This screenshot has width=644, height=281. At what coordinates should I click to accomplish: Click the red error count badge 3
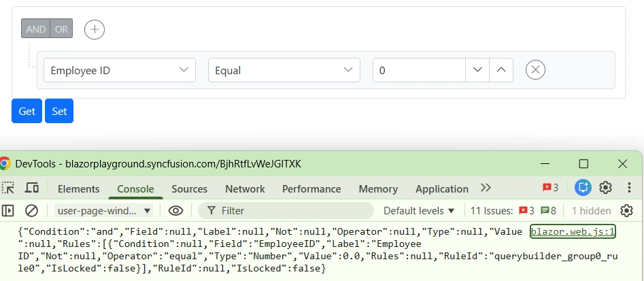point(550,188)
